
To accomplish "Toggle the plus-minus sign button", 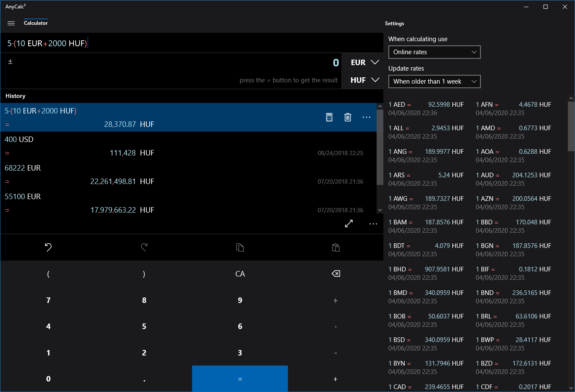I will tap(11, 62).
